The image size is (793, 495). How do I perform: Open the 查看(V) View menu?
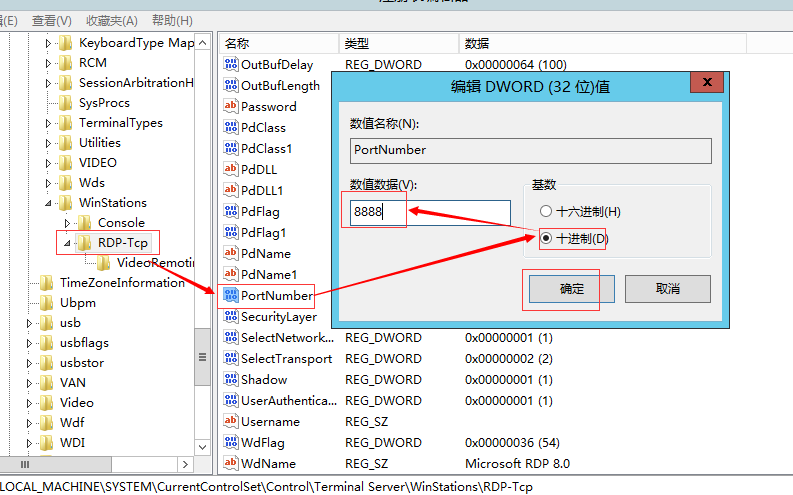pyautogui.click(x=52, y=21)
